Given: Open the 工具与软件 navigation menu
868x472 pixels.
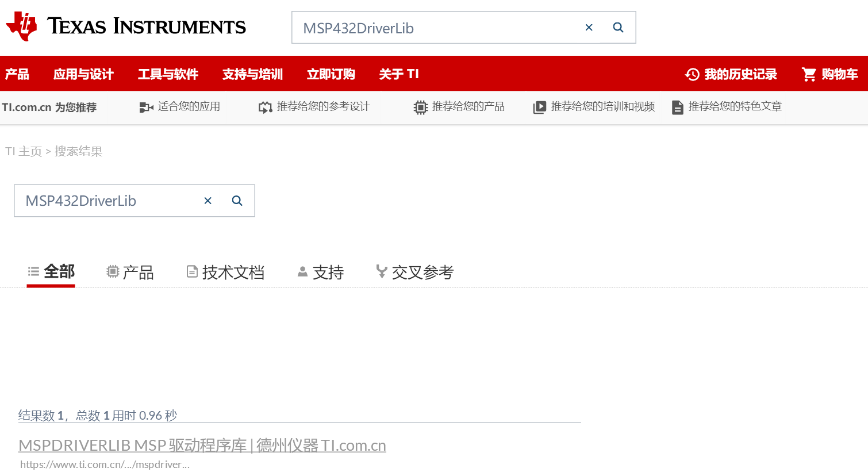Looking at the screenshot, I should pyautogui.click(x=168, y=74).
